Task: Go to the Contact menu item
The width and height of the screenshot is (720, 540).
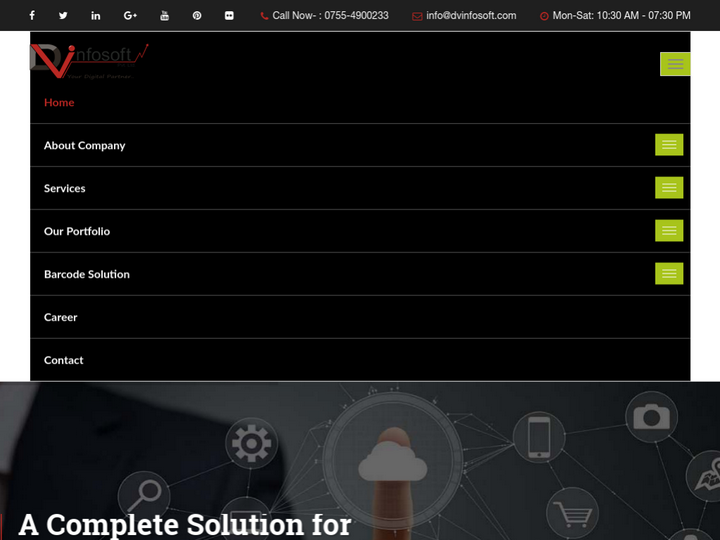Action: [x=63, y=360]
